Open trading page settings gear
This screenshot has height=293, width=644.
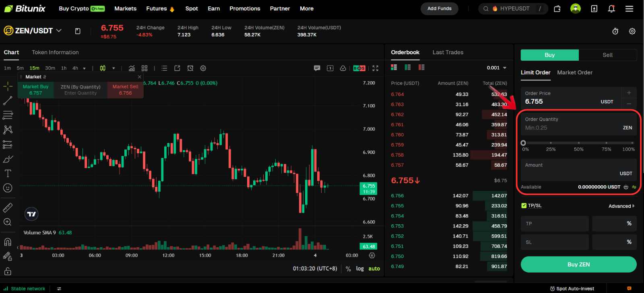632,31
